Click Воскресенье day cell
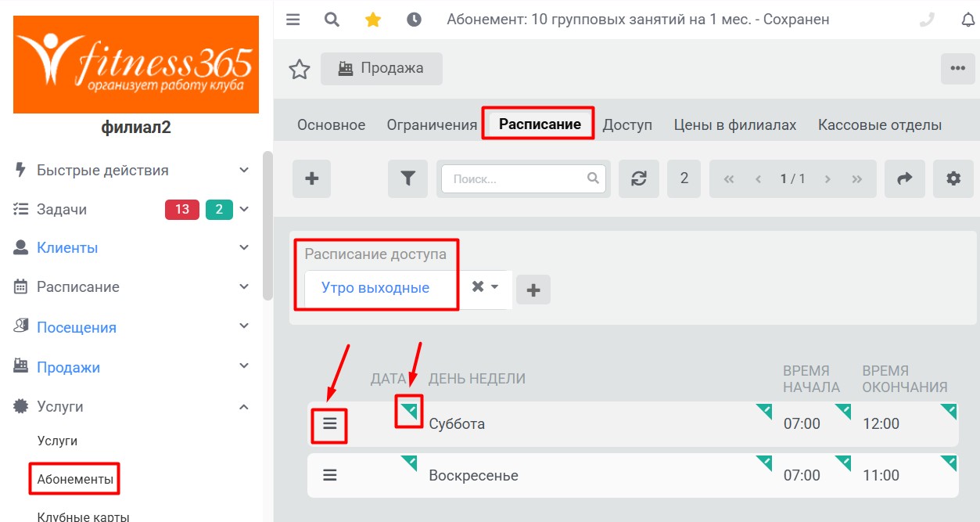Image resolution: width=980 pixels, height=522 pixels. point(473,476)
